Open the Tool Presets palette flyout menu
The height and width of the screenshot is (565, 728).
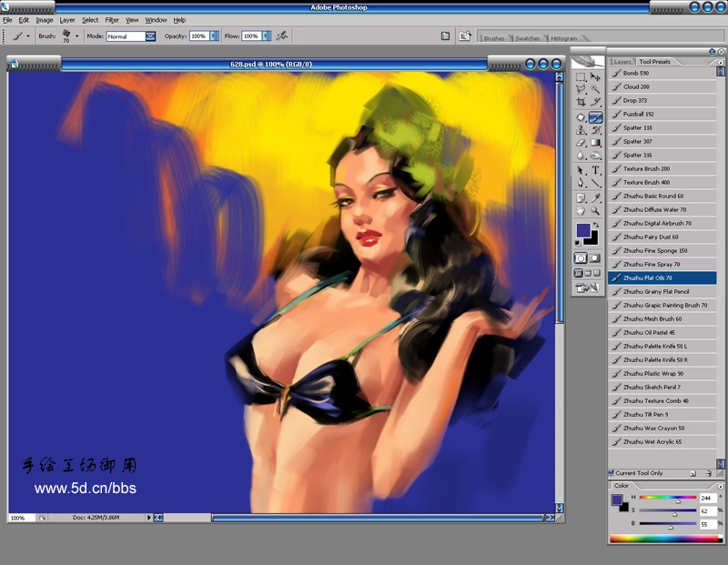[x=721, y=62]
